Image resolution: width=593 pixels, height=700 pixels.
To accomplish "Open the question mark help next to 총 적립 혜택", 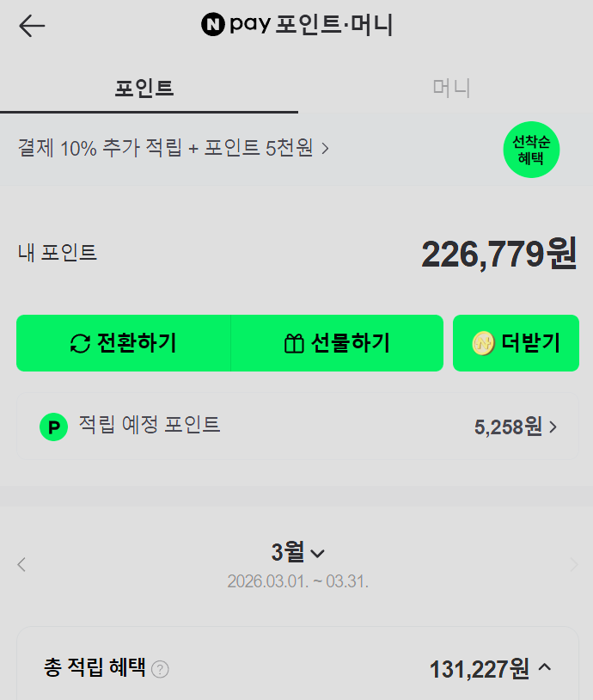I will (x=160, y=669).
